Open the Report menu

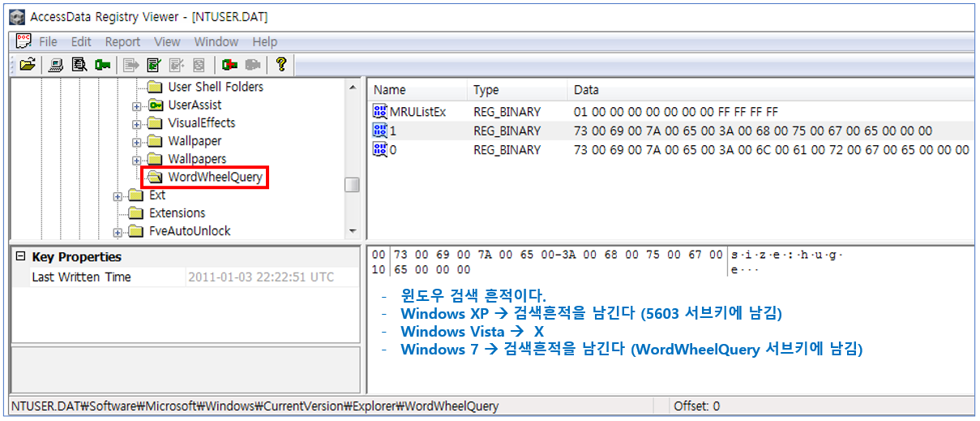pyautogui.click(x=122, y=41)
